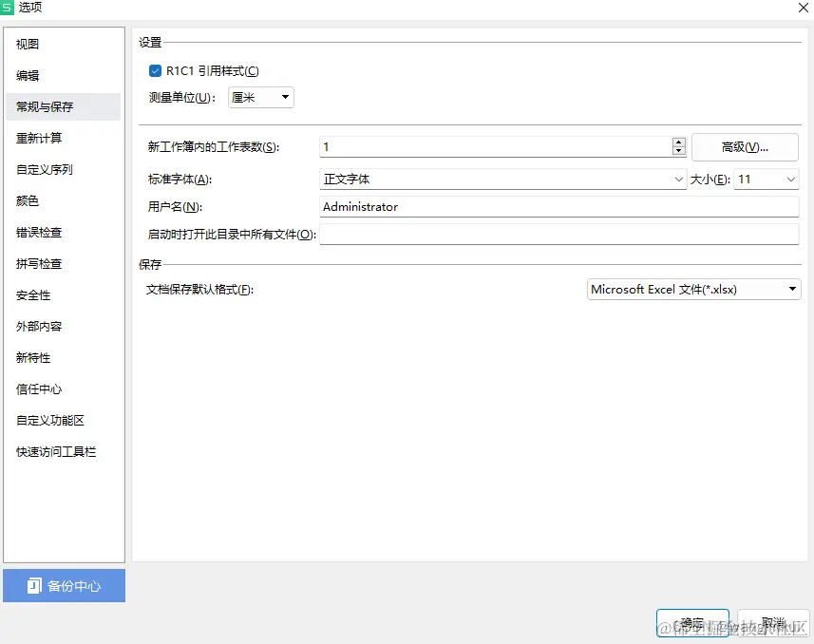Close the 选项 dialog window
Viewport: 814px width, 644px height.
pos(803,8)
